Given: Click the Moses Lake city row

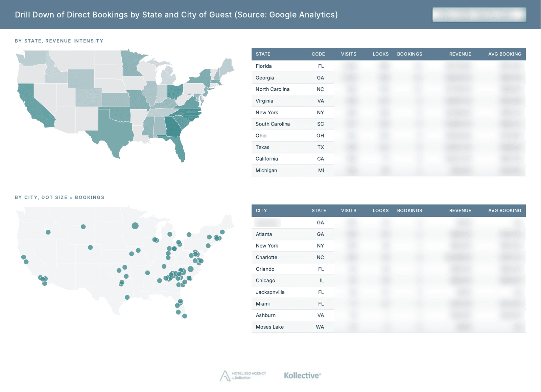Looking at the screenshot, I should click(389, 327).
